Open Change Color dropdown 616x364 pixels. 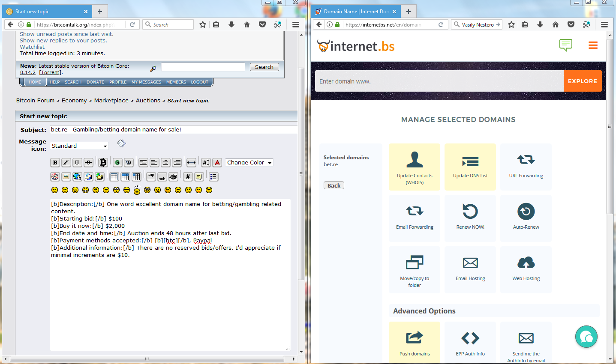point(249,163)
